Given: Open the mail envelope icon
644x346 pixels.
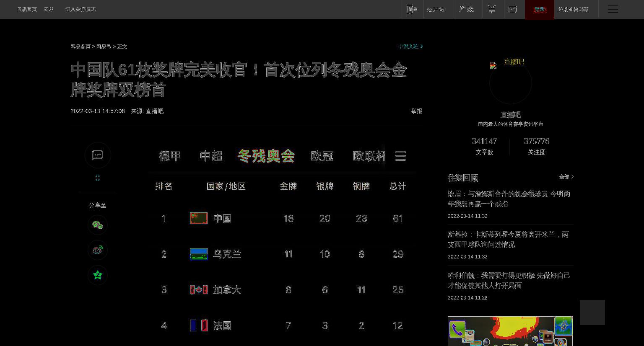Looking at the screenshot, I should point(512,9).
